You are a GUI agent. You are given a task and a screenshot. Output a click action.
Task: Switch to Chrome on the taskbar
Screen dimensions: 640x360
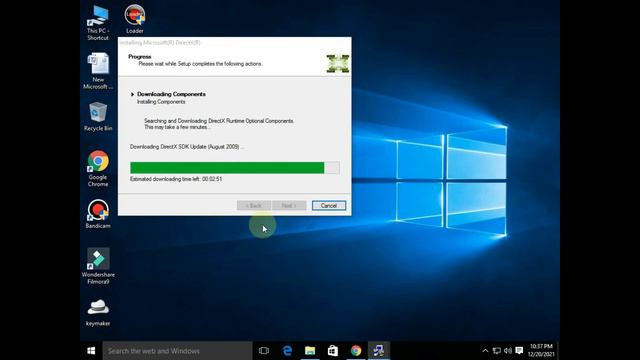point(356,351)
